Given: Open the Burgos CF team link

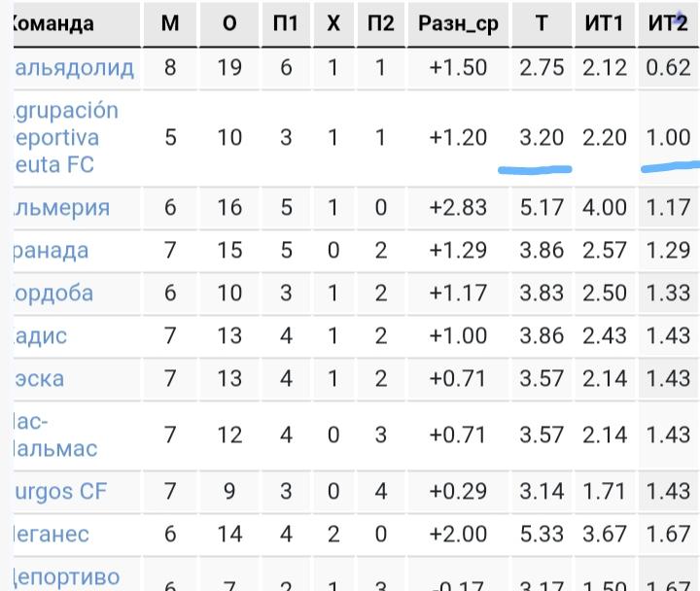Looking at the screenshot, I should [x=60, y=492].
